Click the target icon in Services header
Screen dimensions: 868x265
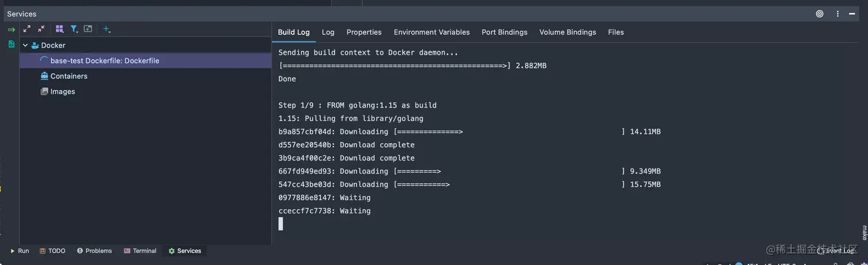(x=819, y=14)
